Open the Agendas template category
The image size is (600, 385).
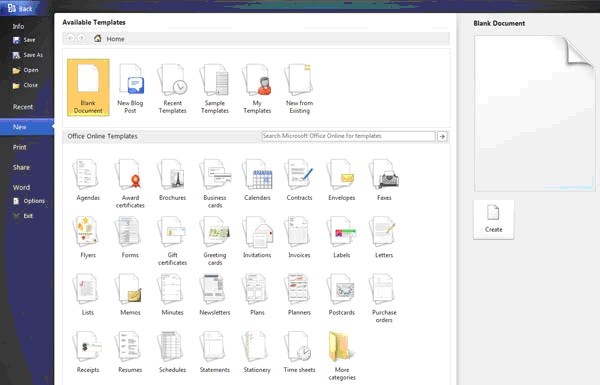(x=88, y=180)
